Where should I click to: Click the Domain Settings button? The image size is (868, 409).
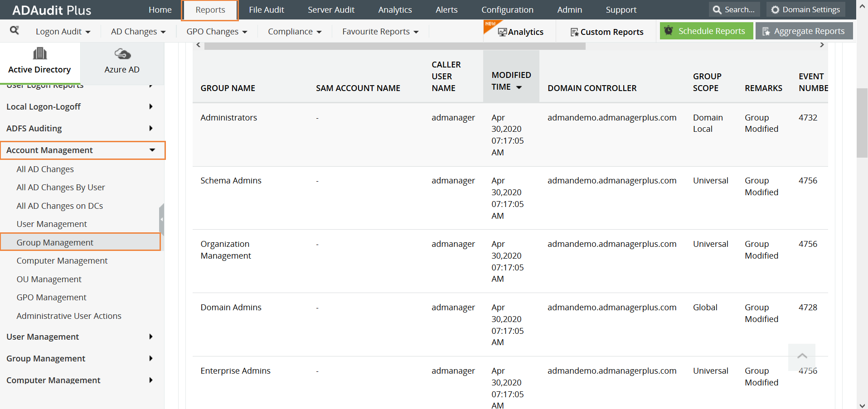point(805,10)
